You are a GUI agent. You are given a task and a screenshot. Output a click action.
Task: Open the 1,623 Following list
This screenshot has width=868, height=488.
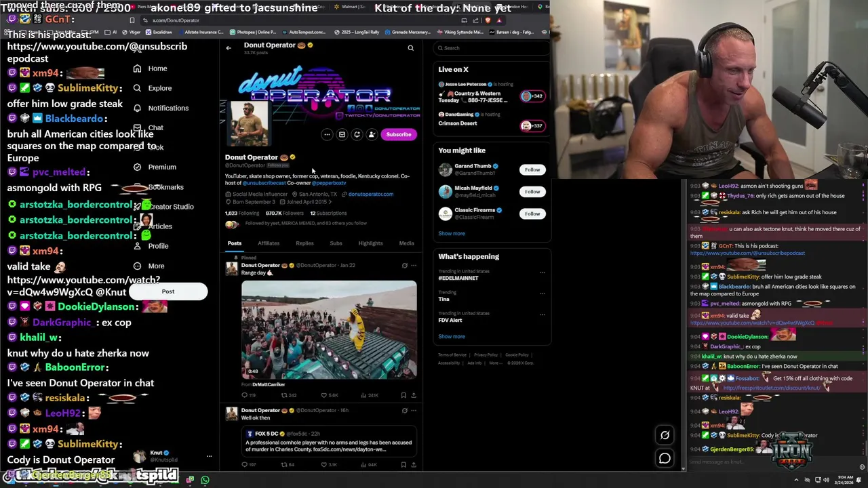pyautogui.click(x=242, y=213)
